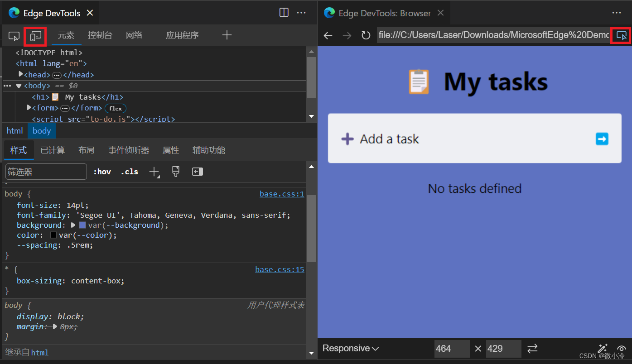
Task: Click the new style rule plus icon
Action: [153, 172]
